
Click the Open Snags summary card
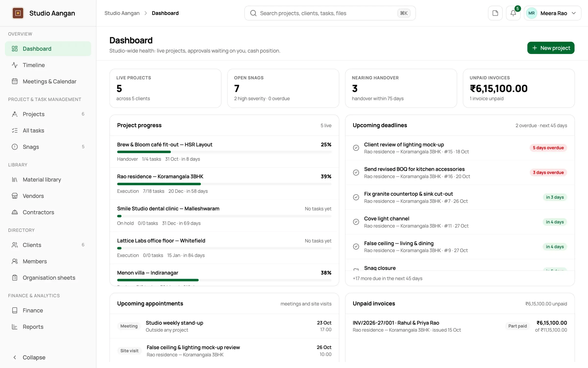(283, 88)
